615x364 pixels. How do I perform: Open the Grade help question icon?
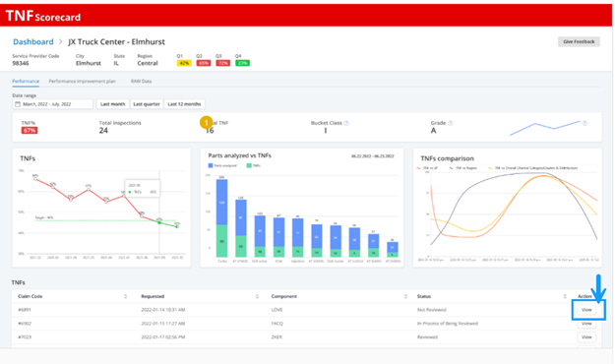451,123
